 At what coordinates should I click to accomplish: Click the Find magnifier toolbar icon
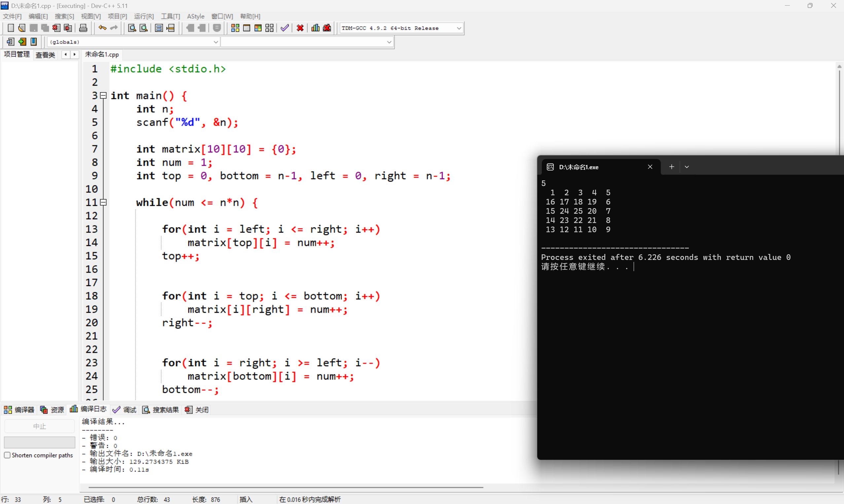click(x=132, y=28)
